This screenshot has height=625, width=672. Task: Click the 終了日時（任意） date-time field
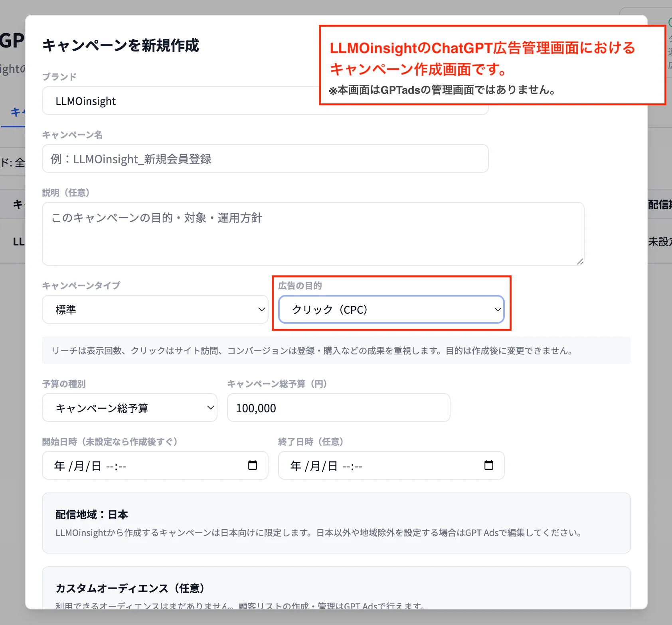391,465
